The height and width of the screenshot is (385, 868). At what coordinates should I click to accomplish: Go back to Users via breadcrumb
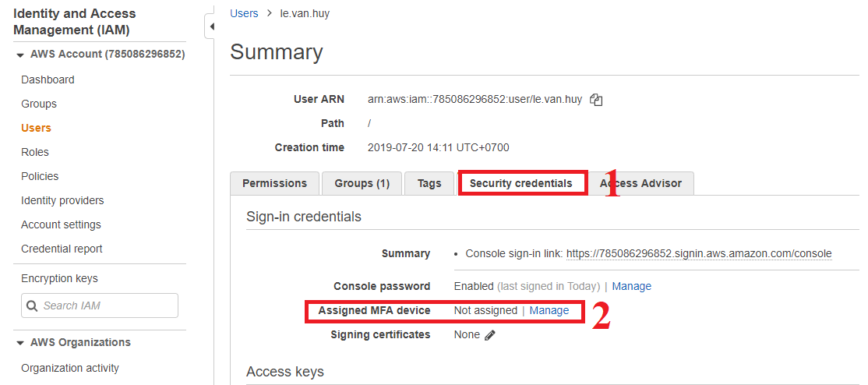click(244, 13)
